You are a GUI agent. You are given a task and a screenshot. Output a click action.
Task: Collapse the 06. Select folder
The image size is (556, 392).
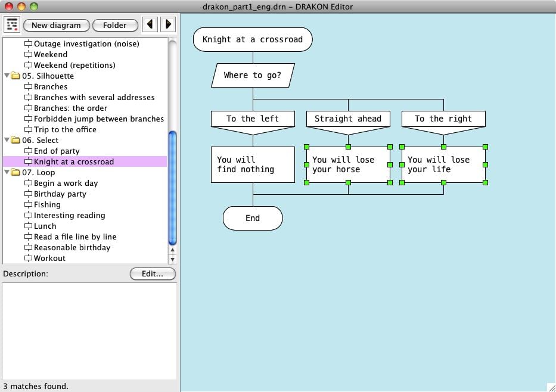coord(6,140)
